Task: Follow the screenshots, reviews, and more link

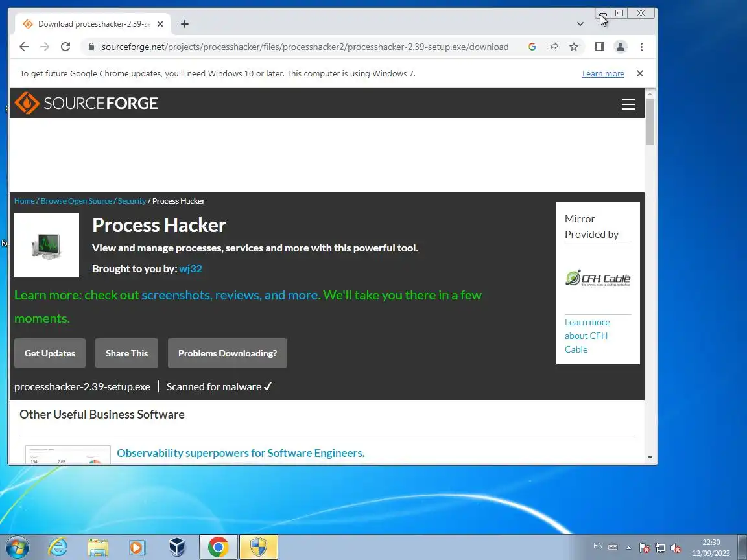Action: pyautogui.click(x=230, y=296)
